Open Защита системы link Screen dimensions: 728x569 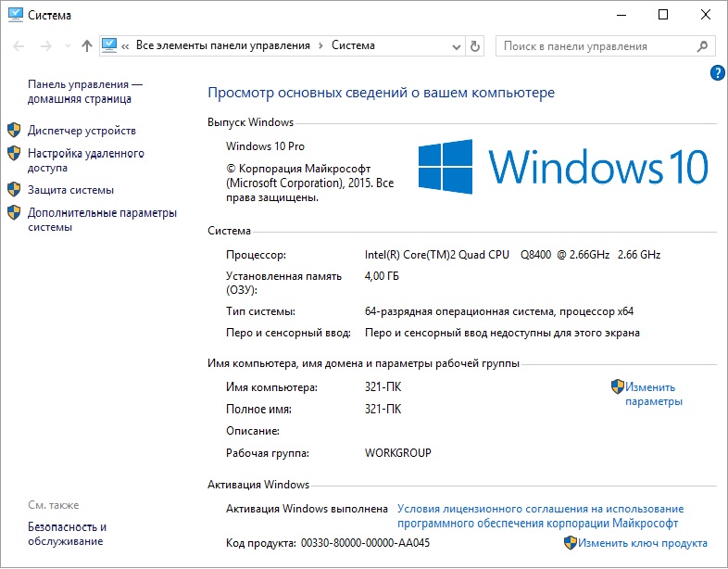point(70,190)
